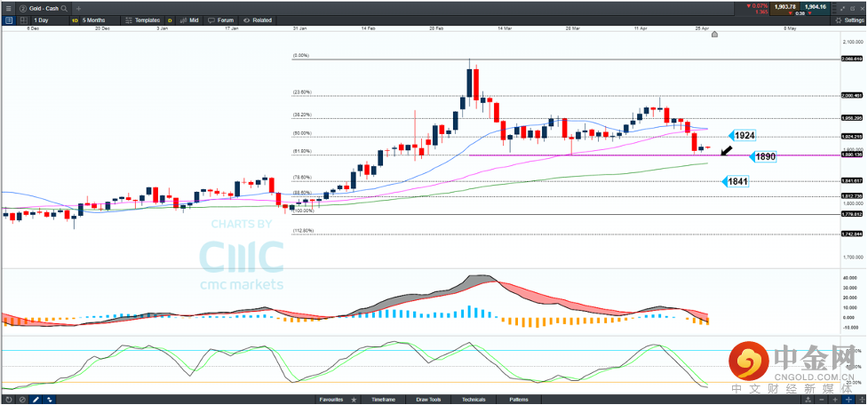
Task: Click the 1,924.215 price axis label
Action: (852, 136)
